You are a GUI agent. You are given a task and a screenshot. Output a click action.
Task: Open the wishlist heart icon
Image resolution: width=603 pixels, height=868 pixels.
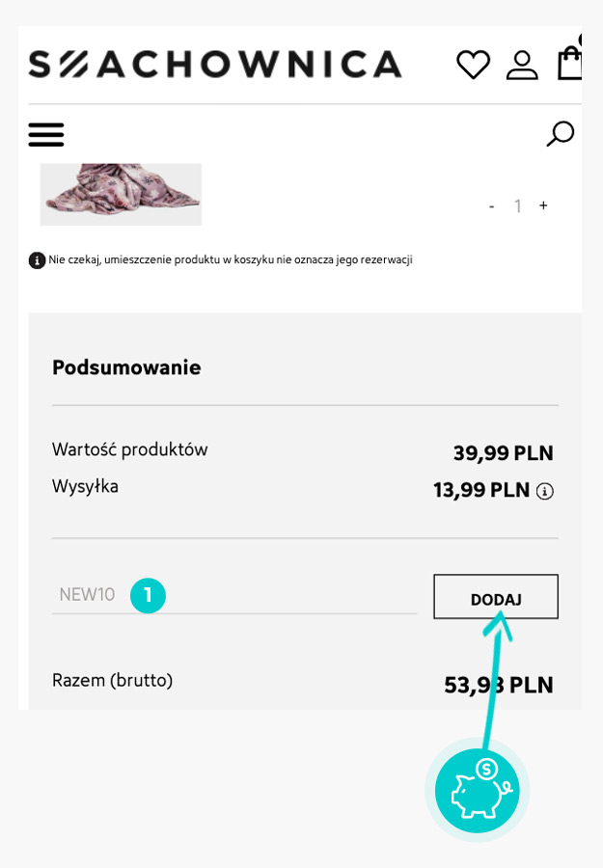coord(473,65)
